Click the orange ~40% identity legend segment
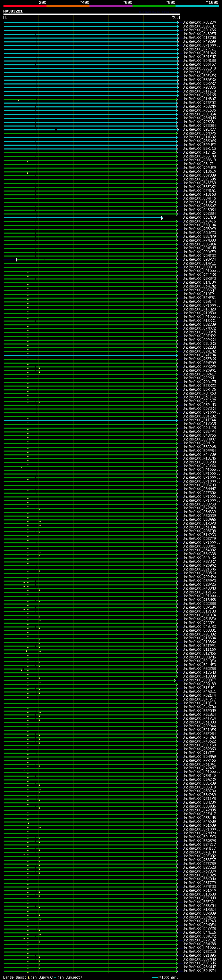Image resolution: width=222 pixels, height=980 pixels. pos(68,6)
